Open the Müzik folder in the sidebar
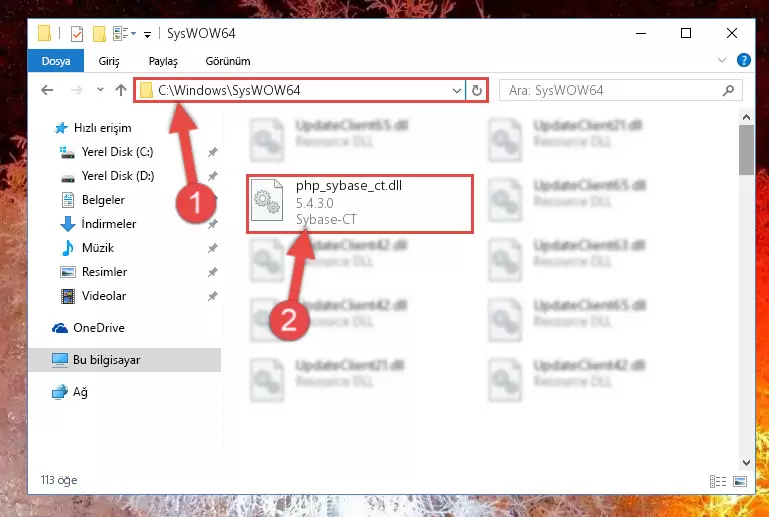 pyautogui.click(x=98, y=248)
